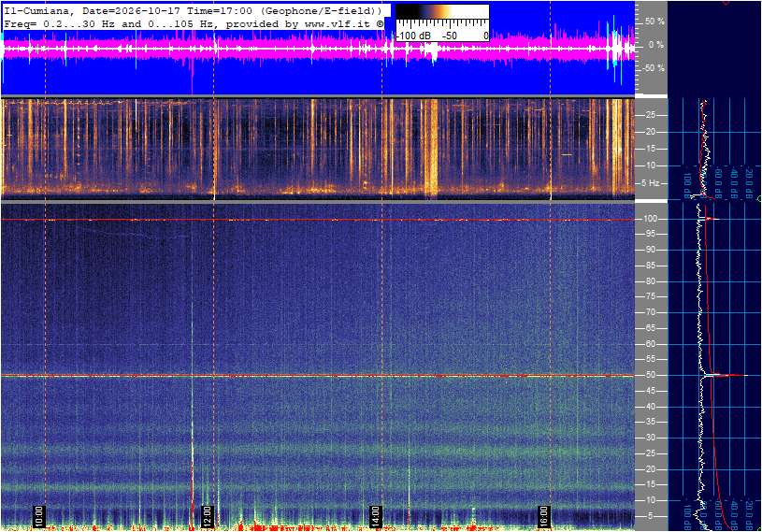Click the 12:00 time marker label

[x=207, y=516]
